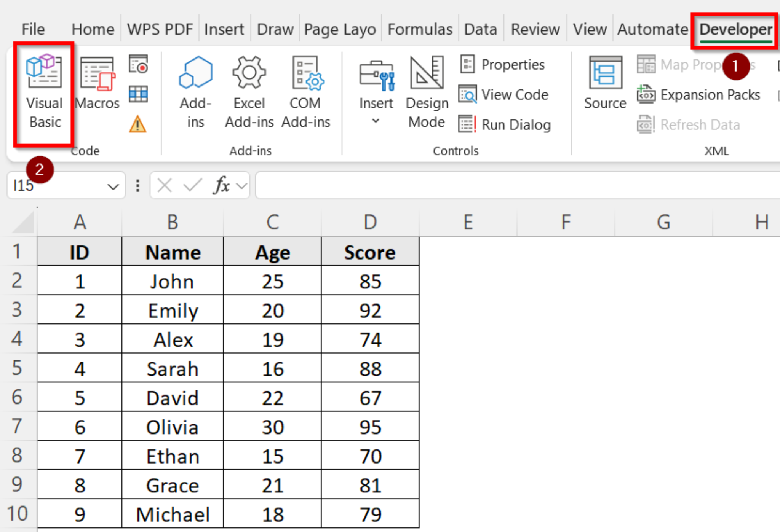Expand the fx dropdown arrow
This screenshot has height=532, width=780.
click(241, 186)
